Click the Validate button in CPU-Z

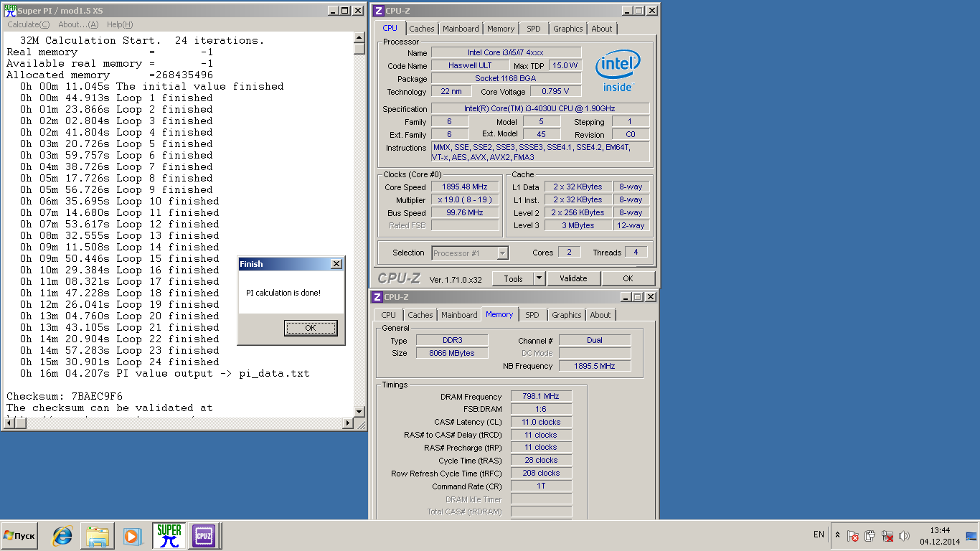[573, 278]
